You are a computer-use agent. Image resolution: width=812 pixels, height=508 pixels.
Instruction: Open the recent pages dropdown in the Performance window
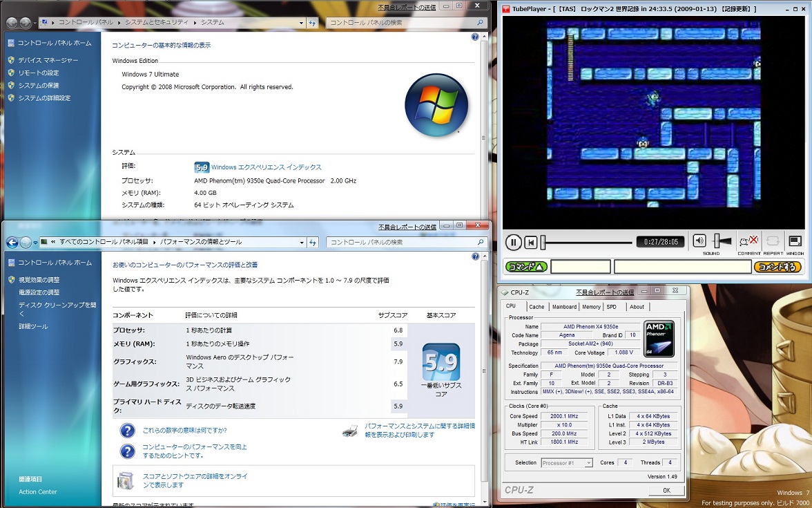pos(36,242)
